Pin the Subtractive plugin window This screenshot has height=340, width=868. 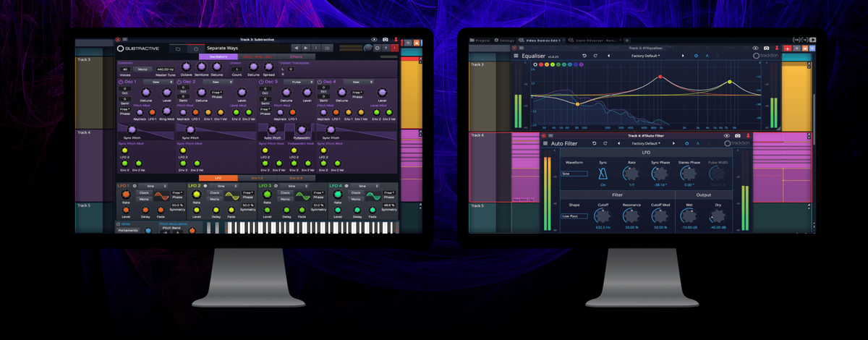tap(396, 39)
